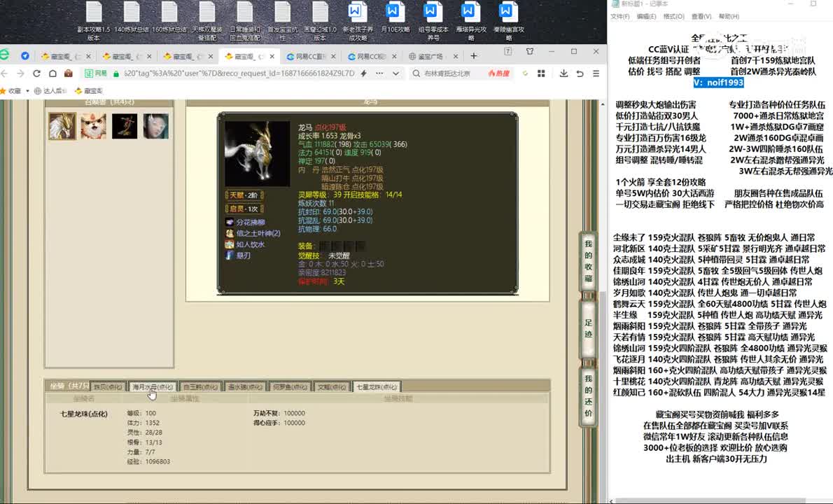This screenshot has width=833, height=504.
Task: Select the dark red-figure pet thumbnail
Action: click(125, 126)
